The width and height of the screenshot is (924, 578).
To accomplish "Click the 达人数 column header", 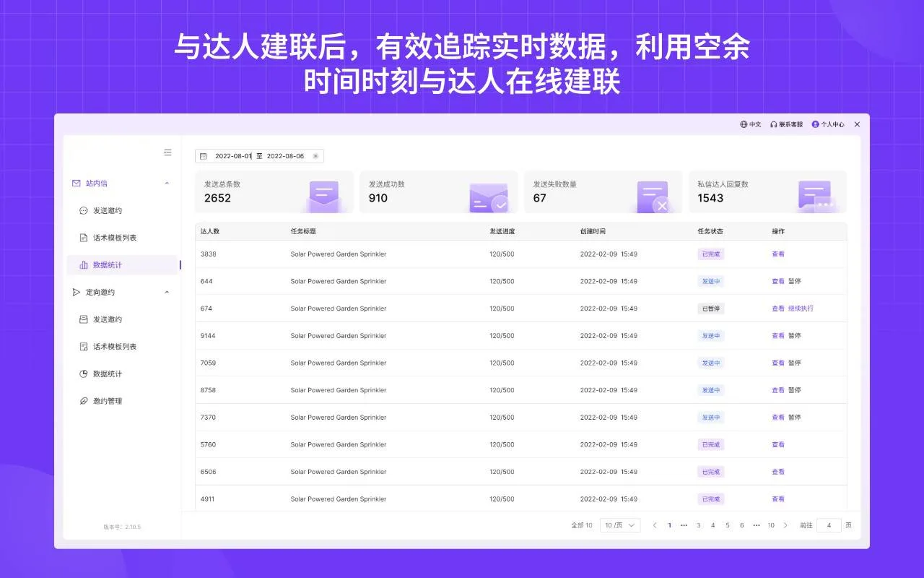I will [210, 232].
